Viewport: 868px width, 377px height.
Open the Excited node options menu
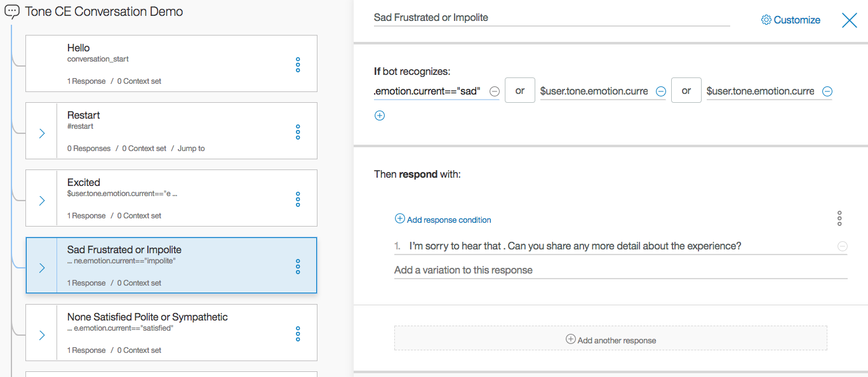[x=298, y=199]
